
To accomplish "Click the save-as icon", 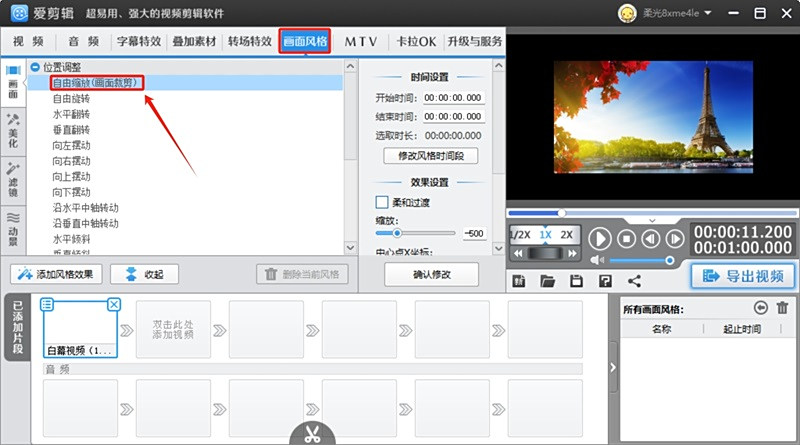I will (x=606, y=281).
